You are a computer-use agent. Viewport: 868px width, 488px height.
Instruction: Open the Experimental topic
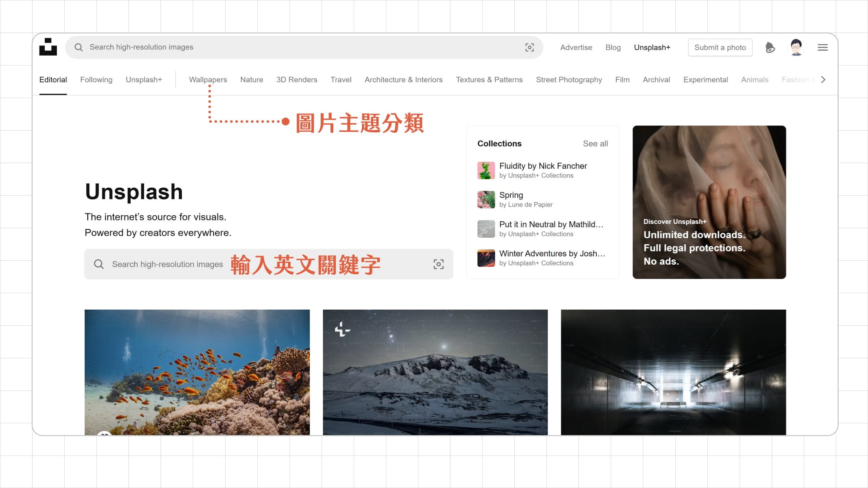coord(705,80)
